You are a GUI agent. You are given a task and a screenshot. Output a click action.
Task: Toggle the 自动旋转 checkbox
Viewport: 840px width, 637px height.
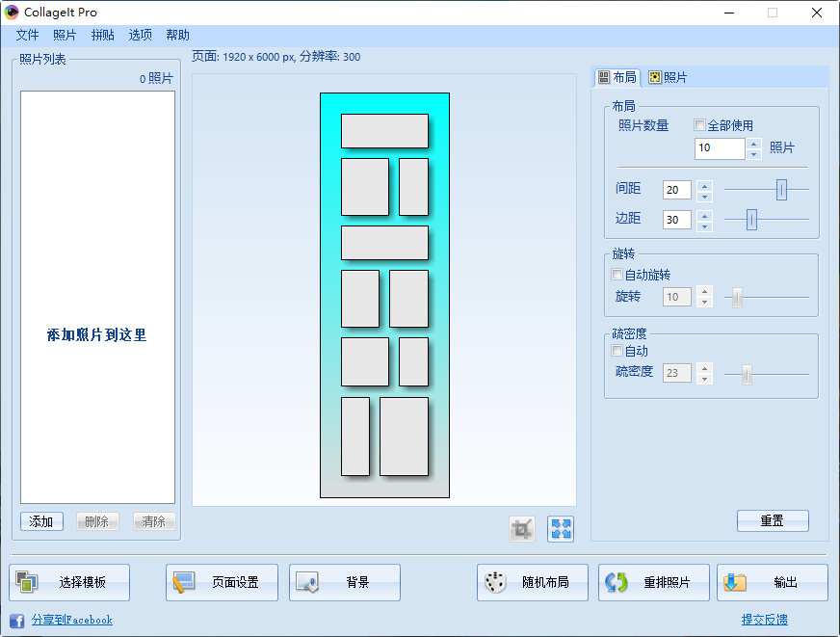point(617,275)
